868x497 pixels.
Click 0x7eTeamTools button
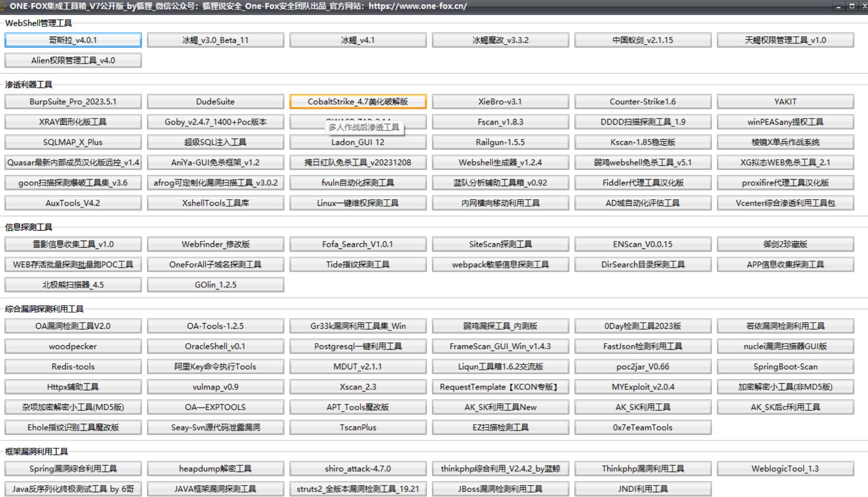tap(643, 427)
